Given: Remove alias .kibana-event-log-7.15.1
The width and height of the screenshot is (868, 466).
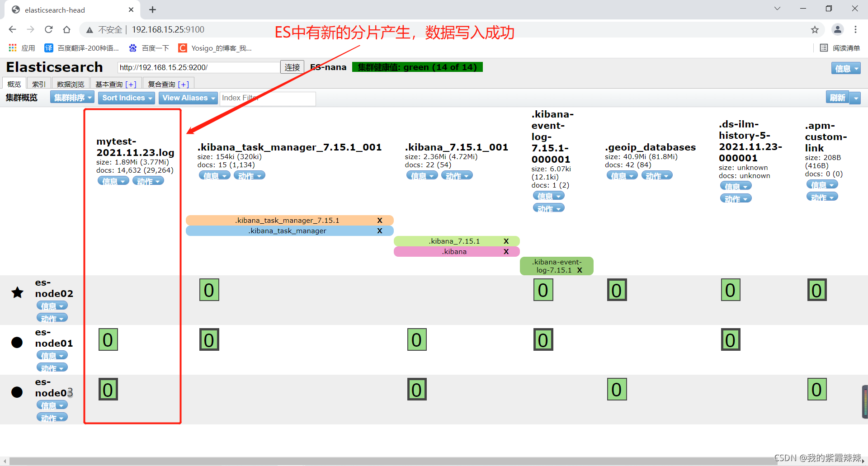Looking at the screenshot, I should point(580,270).
